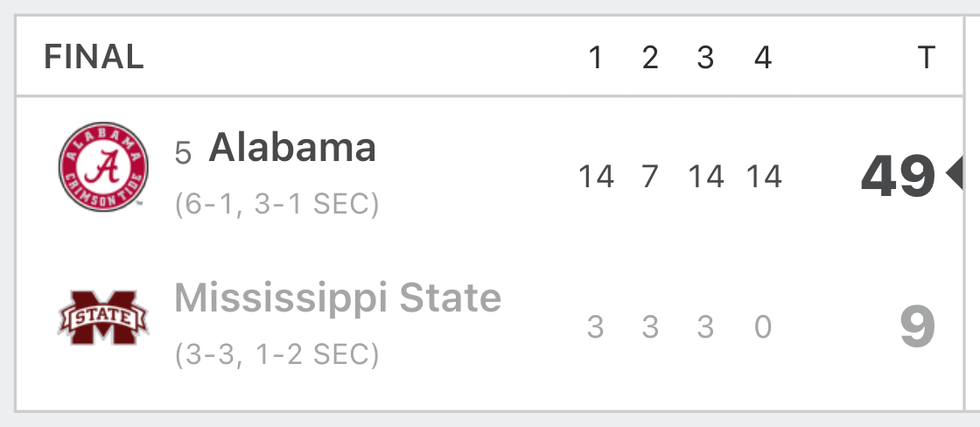Viewport: 980px width, 427px height.
Task: Select Alabama's final score 49
Action: (x=898, y=176)
